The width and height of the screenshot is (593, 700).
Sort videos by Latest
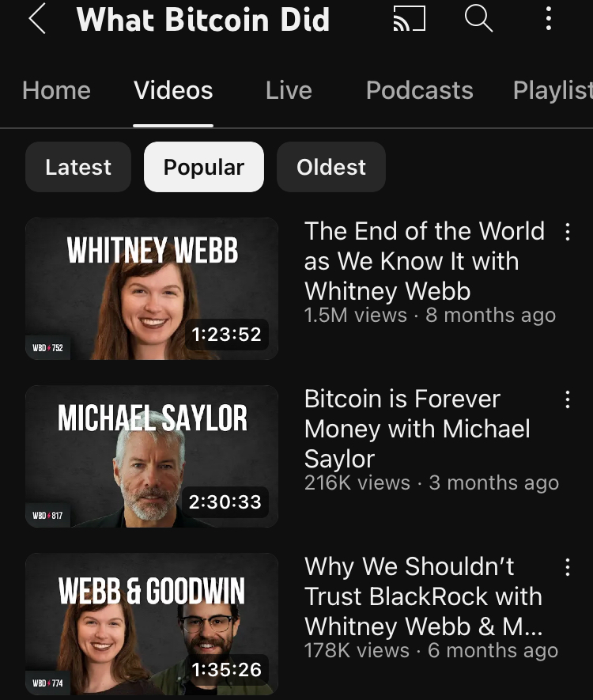(78, 167)
